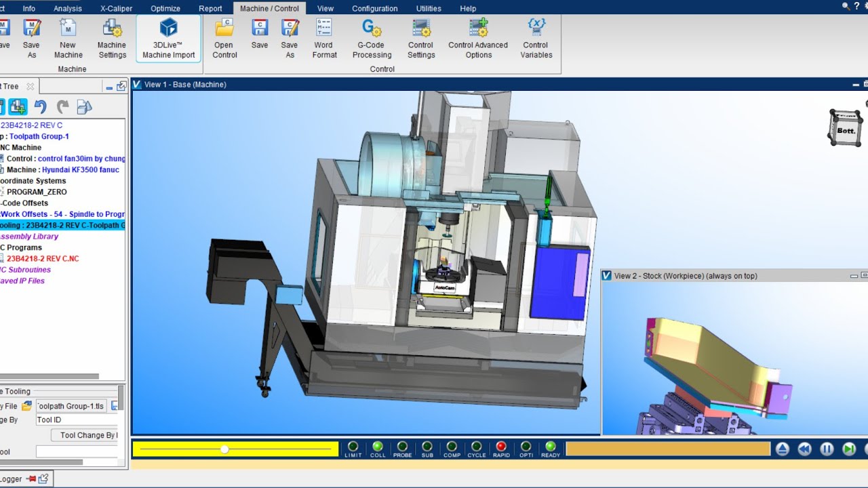
Task: Switch to the Report tab
Action: [210, 8]
